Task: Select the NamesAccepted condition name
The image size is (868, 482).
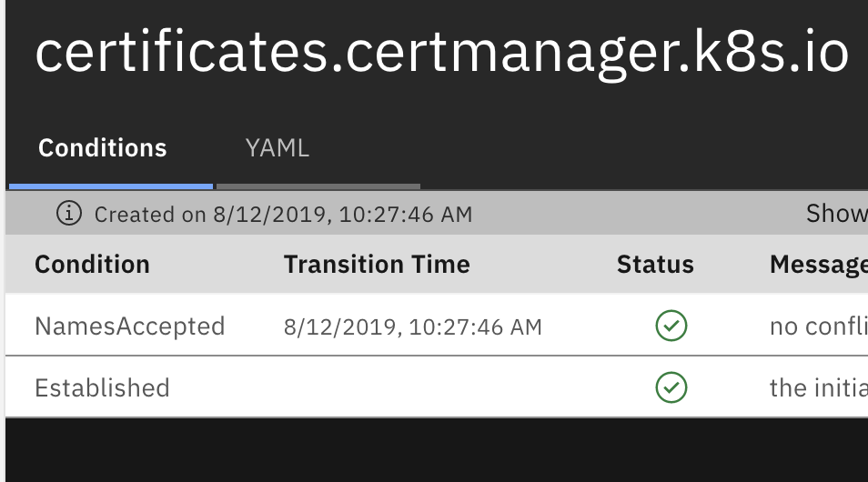Action: click(129, 326)
